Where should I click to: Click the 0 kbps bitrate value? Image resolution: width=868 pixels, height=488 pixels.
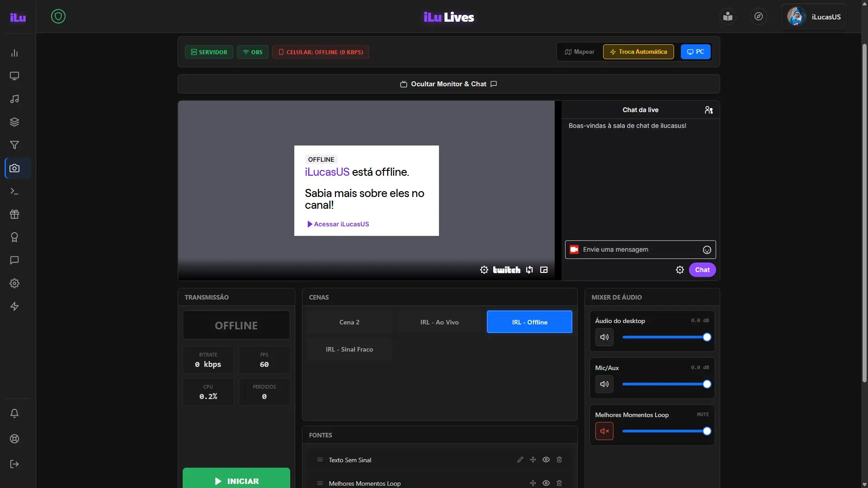pyautogui.click(x=208, y=364)
